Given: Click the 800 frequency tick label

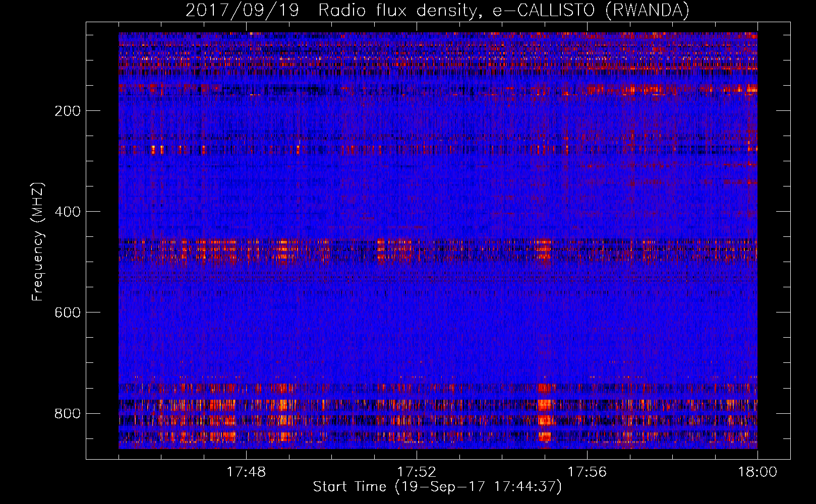Looking at the screenshot, I should [x=68, y=413].
